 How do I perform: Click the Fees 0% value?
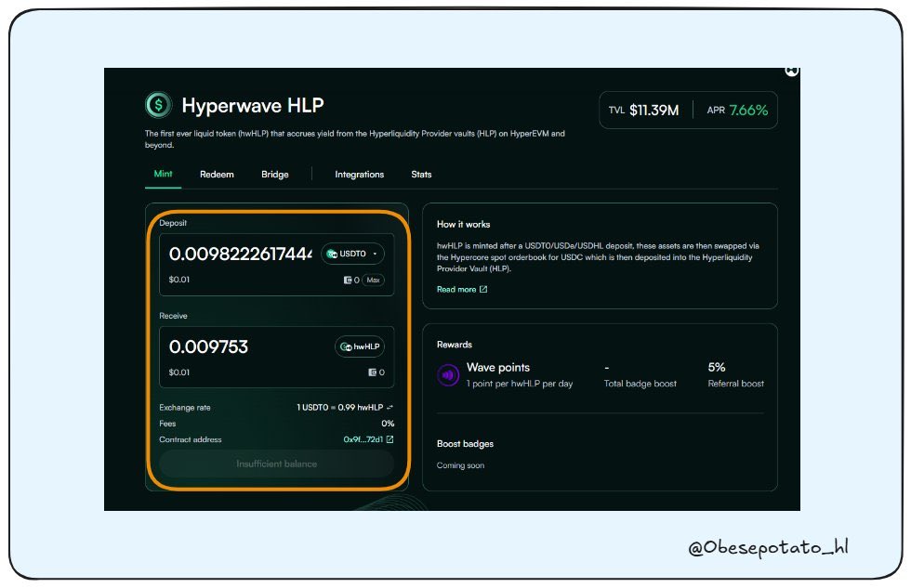[x=388, y=424]
